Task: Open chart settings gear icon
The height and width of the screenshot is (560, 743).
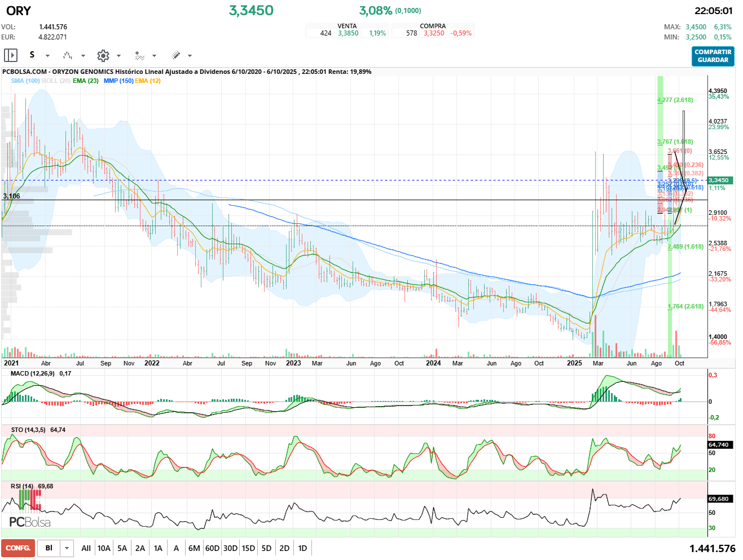Action: point(103,55)
